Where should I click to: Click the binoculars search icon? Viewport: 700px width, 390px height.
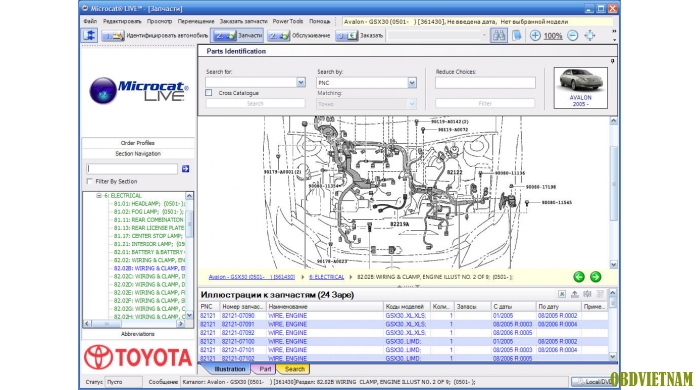point(498,35)
